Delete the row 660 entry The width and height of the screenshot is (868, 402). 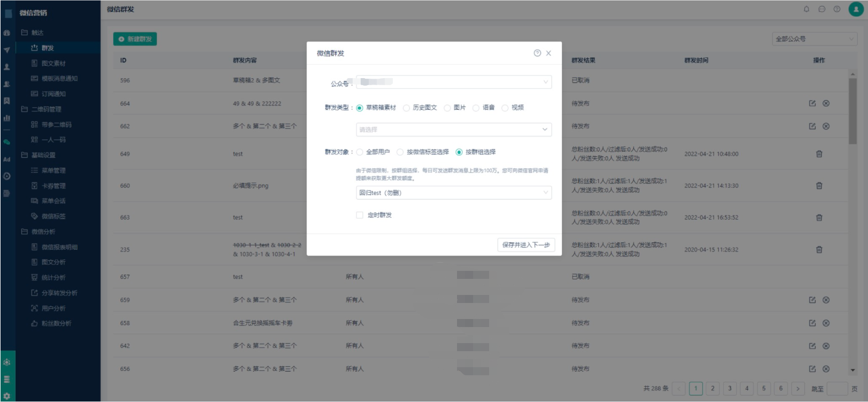pyautogui.click(x=819, y=186)
